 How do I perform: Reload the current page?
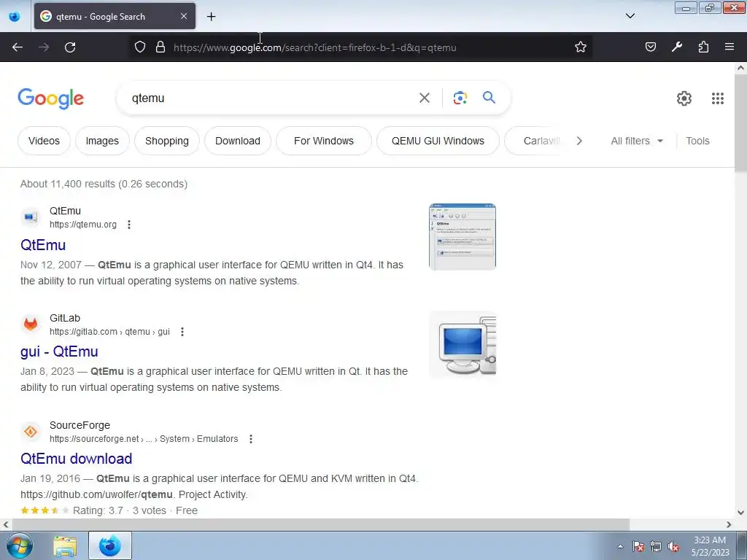pyautogui.click(x=70, y=47)
